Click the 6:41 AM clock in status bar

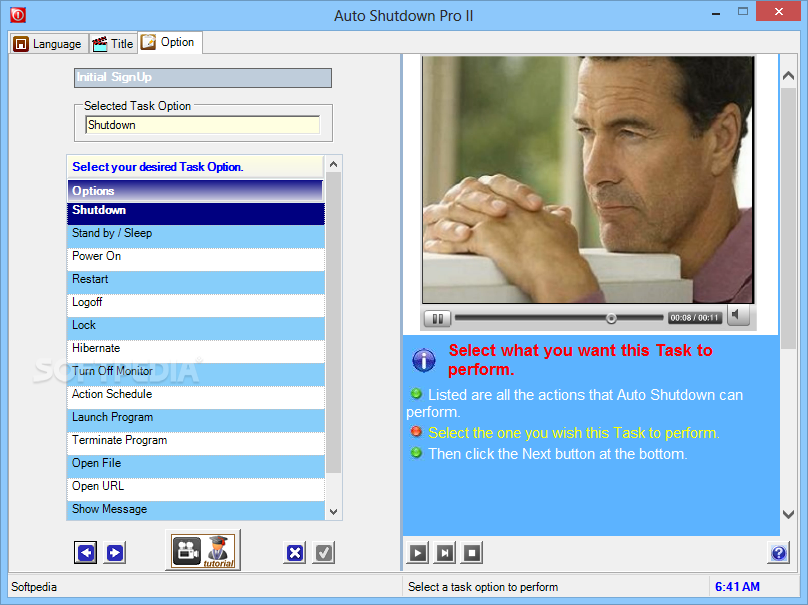pyautogui.click(x=737, y=587)
